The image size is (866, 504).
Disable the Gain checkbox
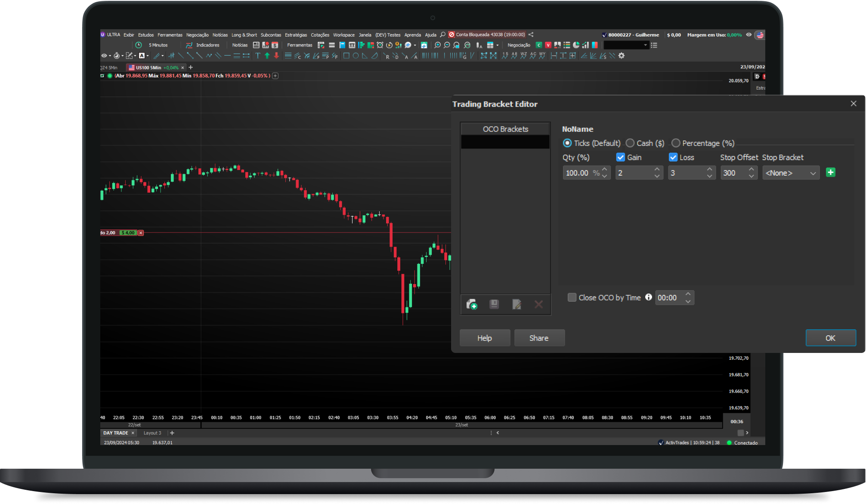click(x=621, y=157)
